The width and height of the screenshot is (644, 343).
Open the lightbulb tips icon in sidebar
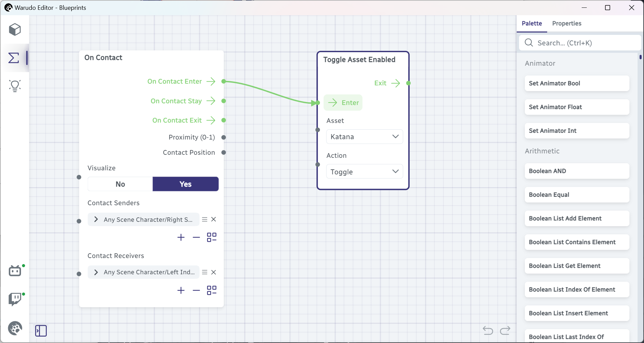coord(15,86)
